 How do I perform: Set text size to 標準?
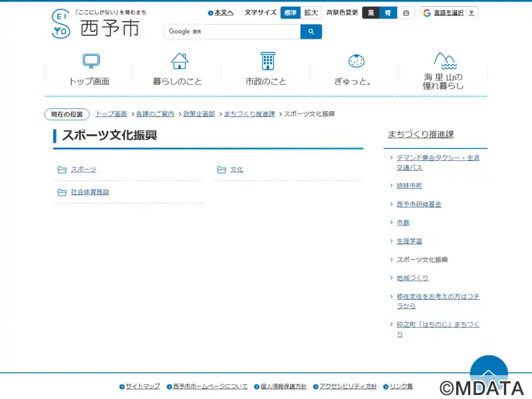tap(291, 13)
